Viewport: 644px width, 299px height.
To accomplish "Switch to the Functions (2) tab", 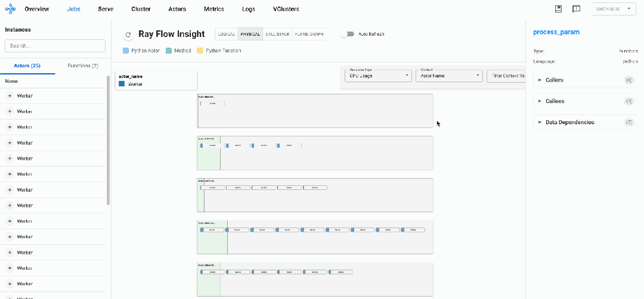I will (83, 66).
